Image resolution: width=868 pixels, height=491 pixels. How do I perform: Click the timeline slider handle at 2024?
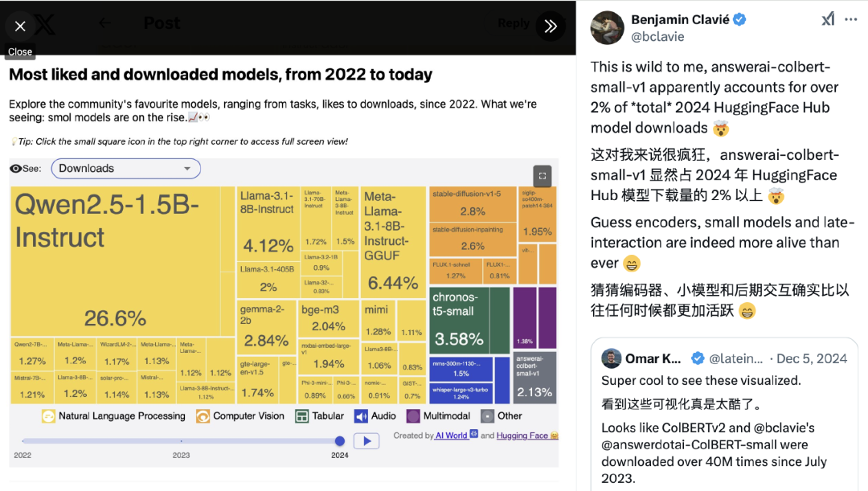pos(340,441)
